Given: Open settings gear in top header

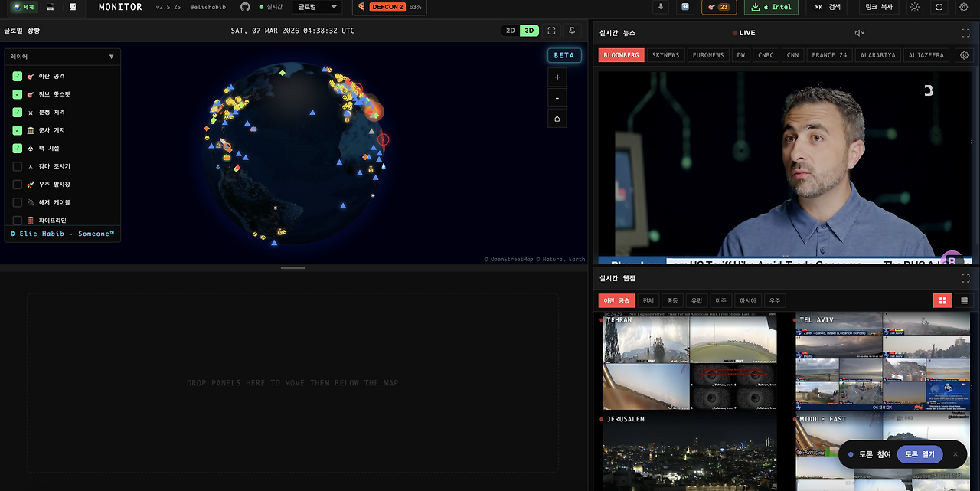Looking at the screenshot, I should [x=965, y=7].
